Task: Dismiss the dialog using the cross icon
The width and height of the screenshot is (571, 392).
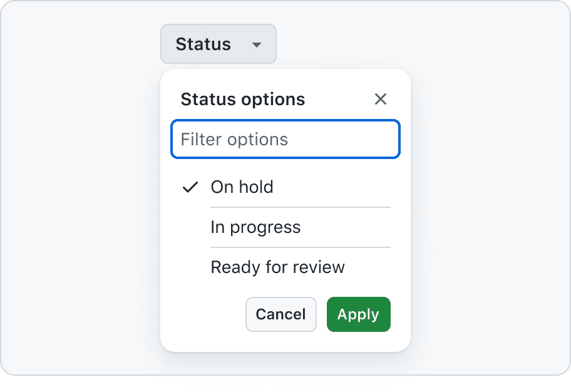Action: 380,99
